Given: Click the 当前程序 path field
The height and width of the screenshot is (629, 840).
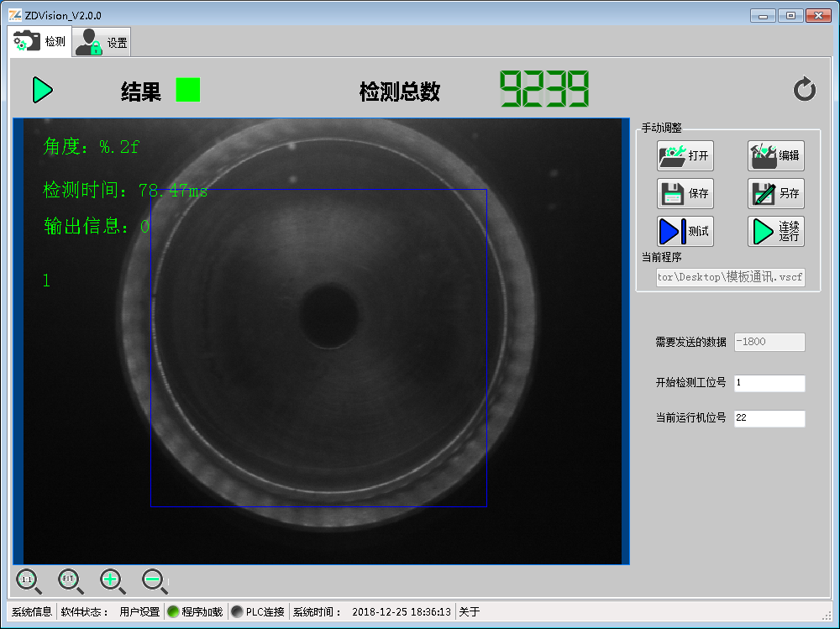Looking at the screenshot, I should click(x=730, y=277).
